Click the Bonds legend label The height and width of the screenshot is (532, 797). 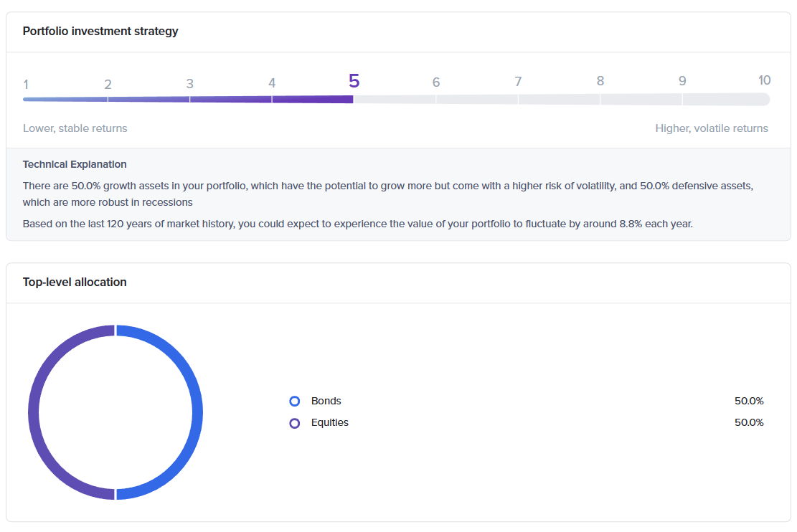point(326,401)
